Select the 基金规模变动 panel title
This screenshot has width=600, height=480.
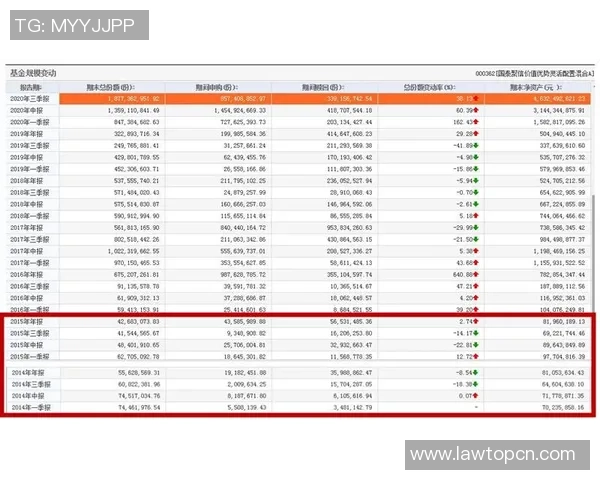34,73
